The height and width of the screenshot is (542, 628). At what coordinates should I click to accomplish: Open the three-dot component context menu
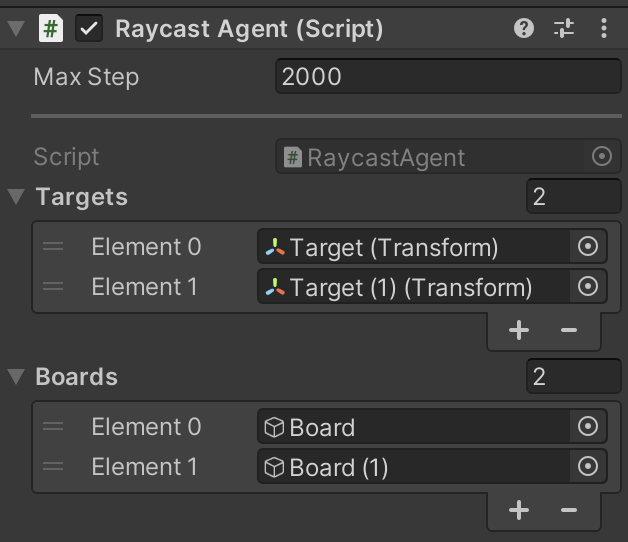point(604,28)
